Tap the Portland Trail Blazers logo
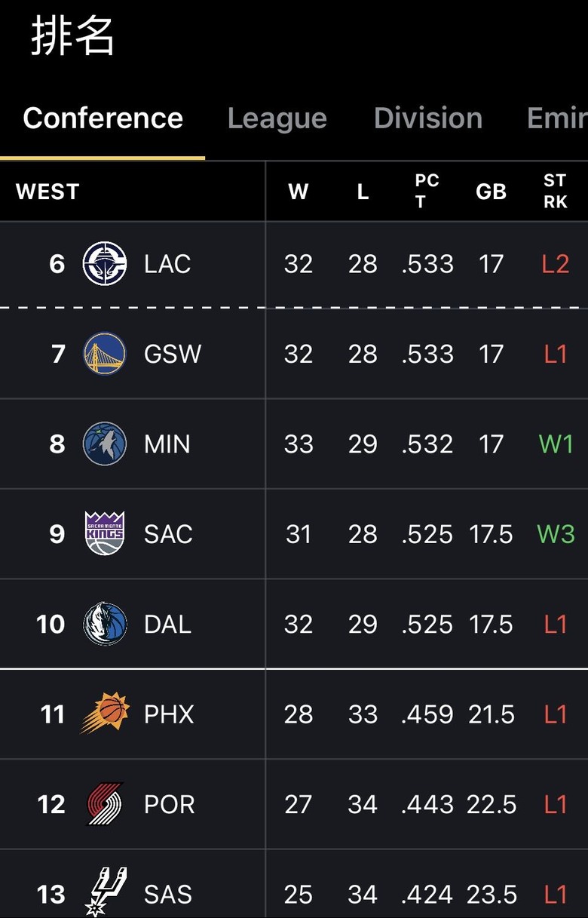Screen dimensions: 588x918 [104, 803]
